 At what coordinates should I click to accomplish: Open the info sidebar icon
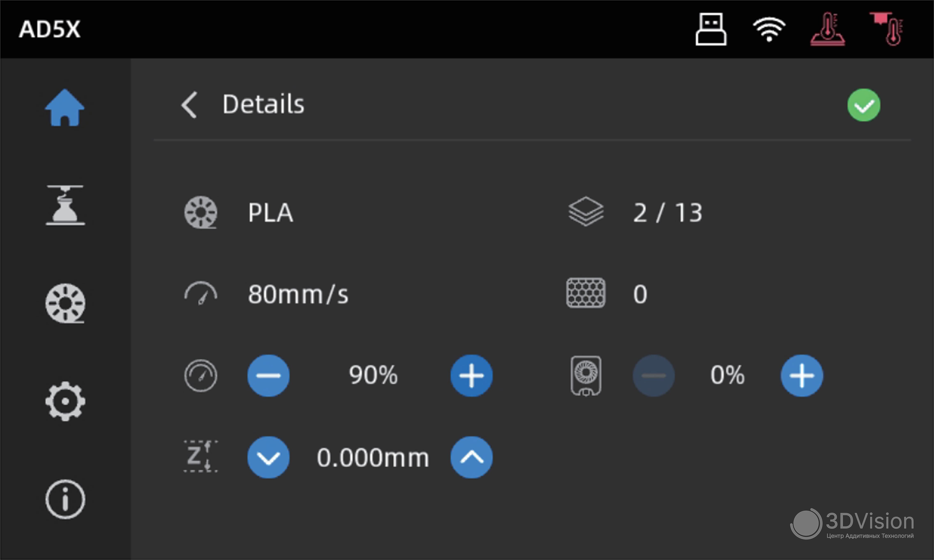coord(65,499)
